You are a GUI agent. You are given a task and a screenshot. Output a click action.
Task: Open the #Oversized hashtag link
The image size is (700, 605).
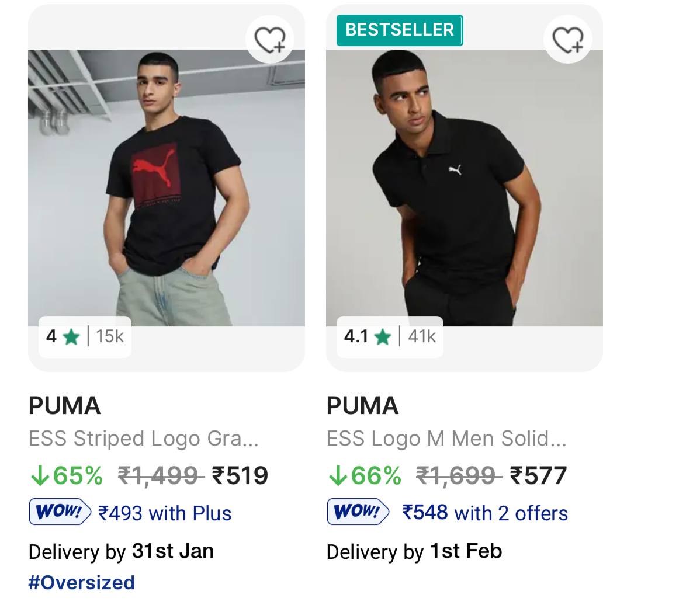pos(82,582)
